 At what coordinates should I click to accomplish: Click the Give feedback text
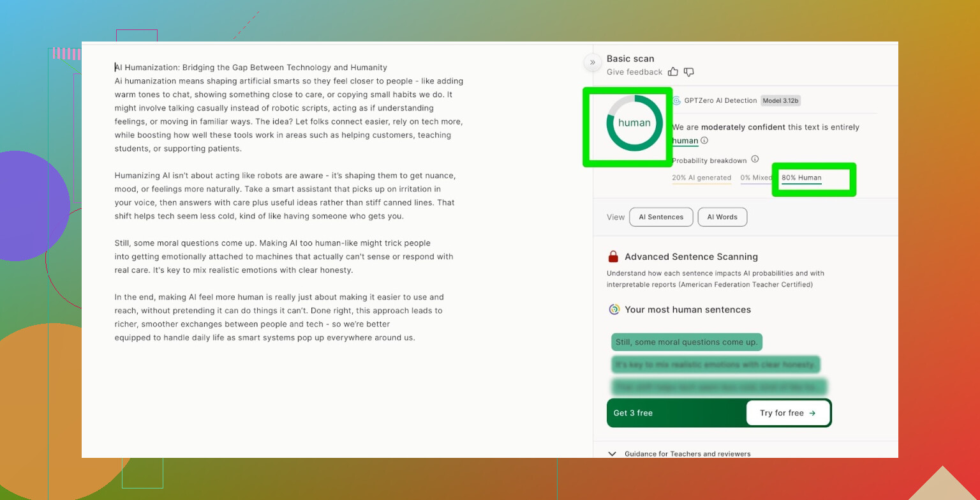tap(634, 72)
